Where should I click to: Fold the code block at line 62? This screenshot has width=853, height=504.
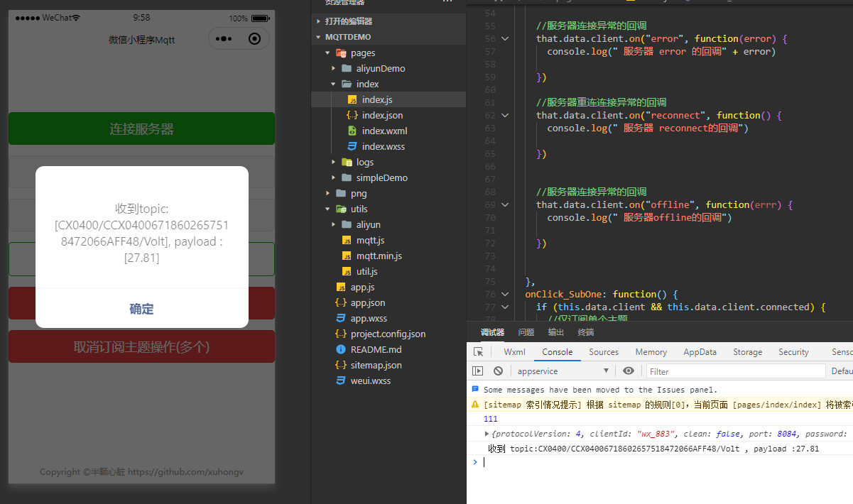point(505,116)
